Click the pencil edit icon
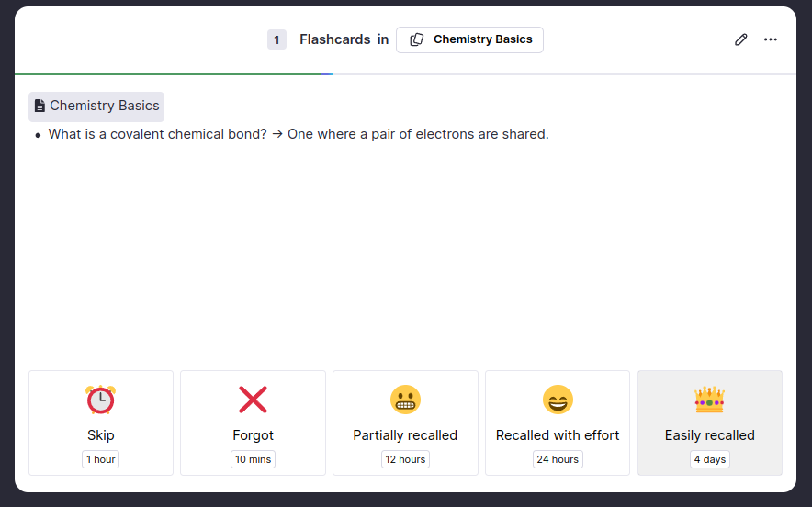Screen dimensions: 812x507 741,39
